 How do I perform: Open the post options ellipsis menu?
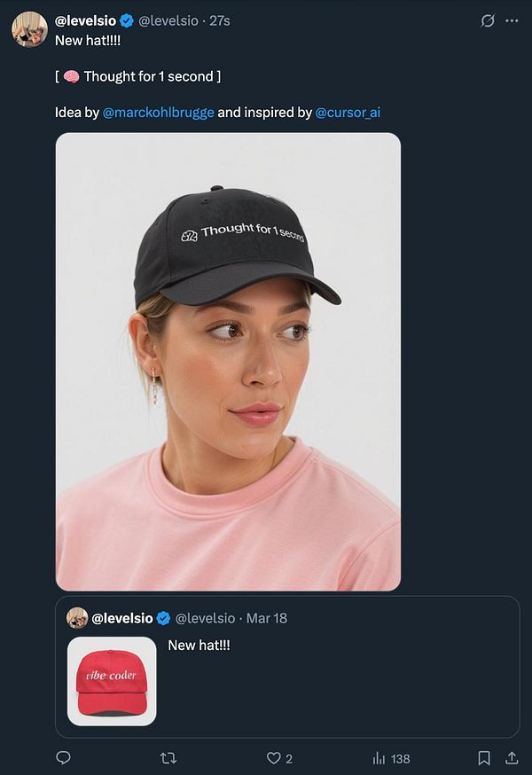511,22
